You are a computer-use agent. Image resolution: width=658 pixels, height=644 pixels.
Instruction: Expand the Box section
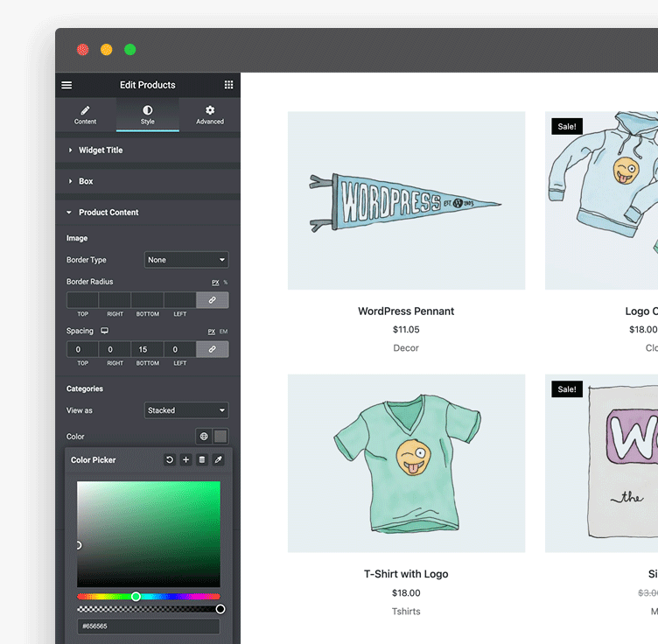coord(148,181)
